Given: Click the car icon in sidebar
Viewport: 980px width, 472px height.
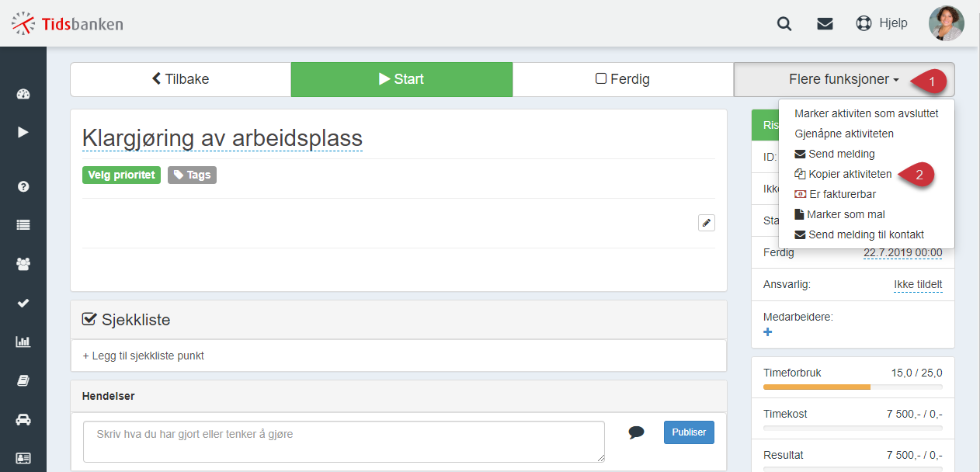Looking at the screenshot, I should tap(23, 419).
